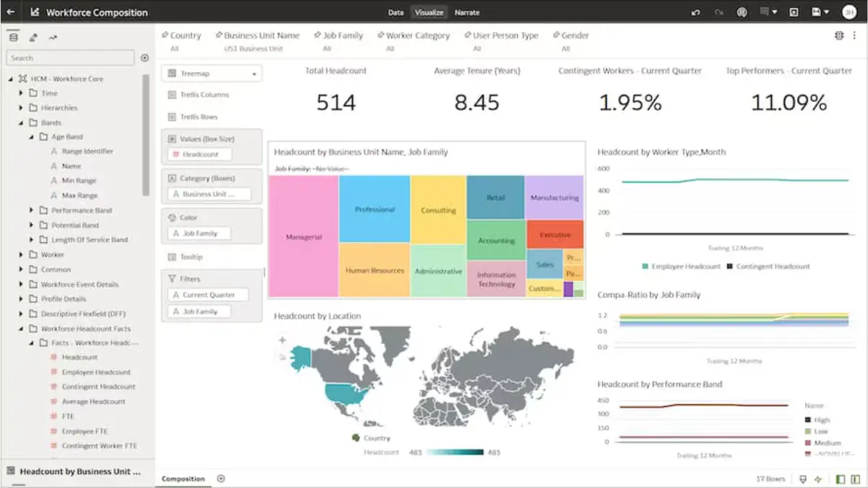Toggle the right panel visibility icon bottom right
868x488 pixels.
click(856, 479)
